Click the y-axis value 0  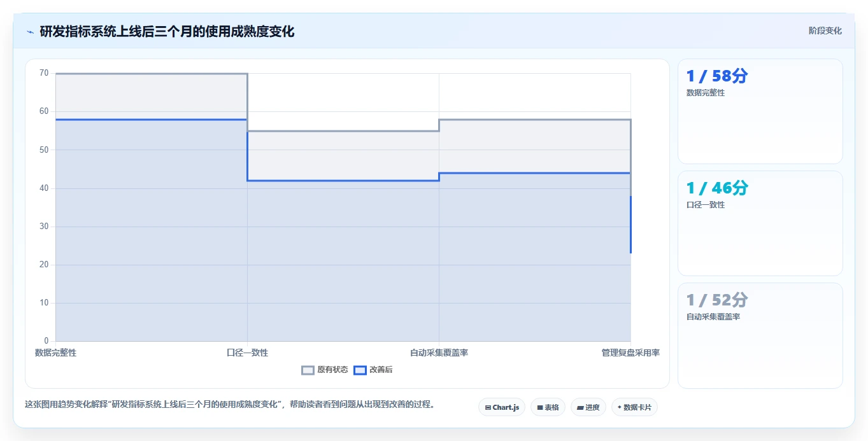(x=46, y=341)
